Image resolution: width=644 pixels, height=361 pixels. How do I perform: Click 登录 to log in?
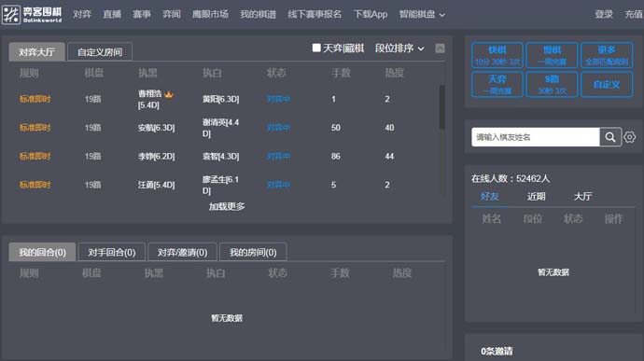coord(604,14)
